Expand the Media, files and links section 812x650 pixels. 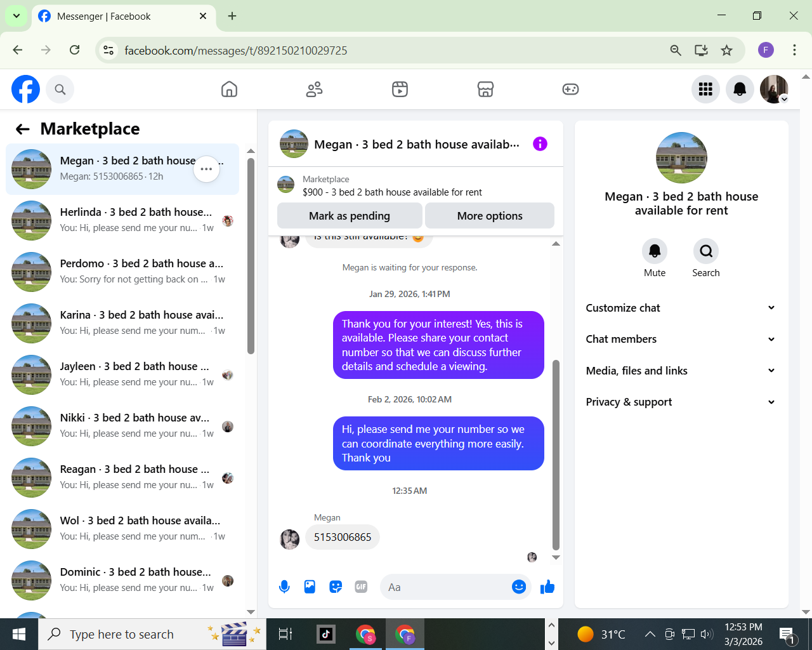pos(681,371)
